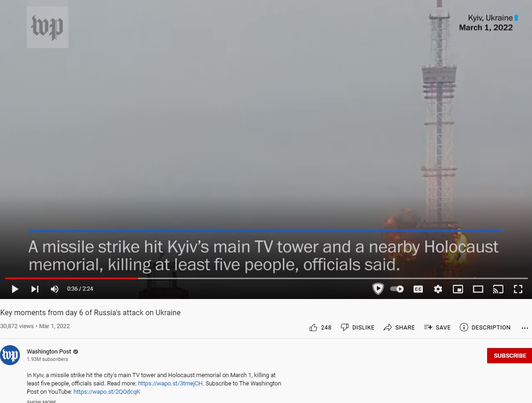Open the wapo.st/3tmejCH link
The width and height of the screenshot is (532, 403).
click(170, 383)
